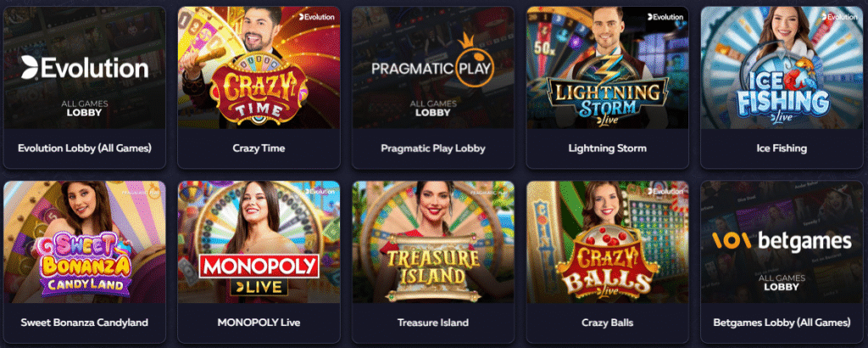The width and height of the screenshot is (868, 348).
Task: Launch Sweet Bonanza Candyland thumbnail
Action: point(84,242)
